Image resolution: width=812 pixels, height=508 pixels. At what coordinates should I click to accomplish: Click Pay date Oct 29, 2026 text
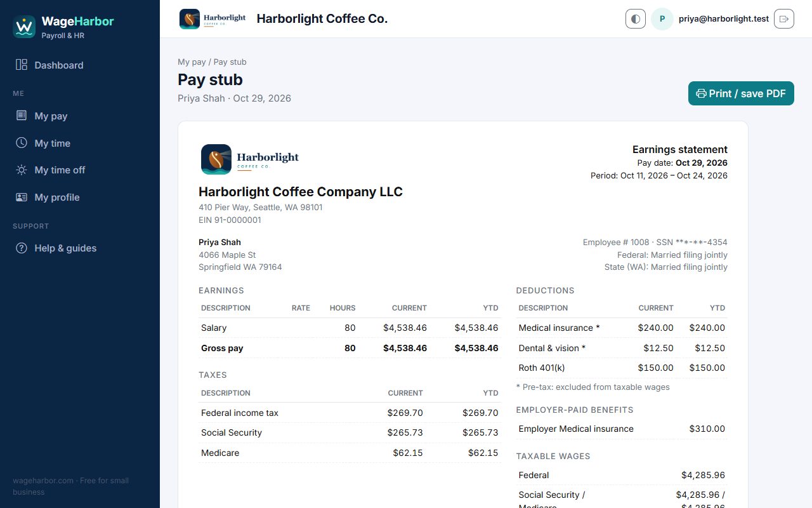pos(681,163)
